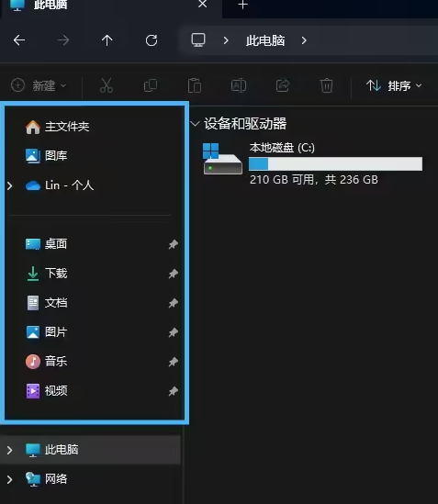The image size is (438, 504).
Task: Expand the 网络 tree node
Action: 10,479
